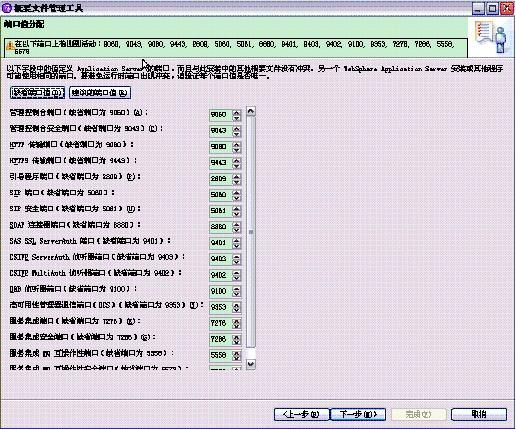Click the port list scrollbar down arrow
Image resolution: width=516 pixels, height=429 pixels.
pos(251,364)
